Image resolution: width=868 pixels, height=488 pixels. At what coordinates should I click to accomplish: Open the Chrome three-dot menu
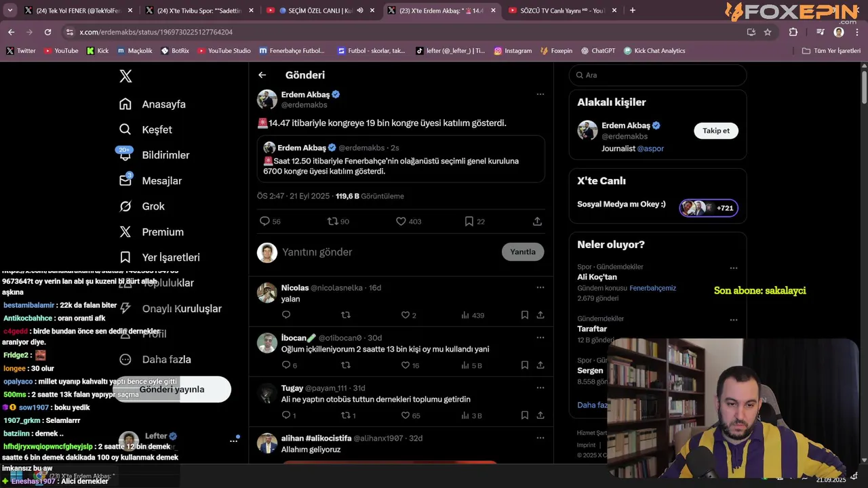(857, 32)
